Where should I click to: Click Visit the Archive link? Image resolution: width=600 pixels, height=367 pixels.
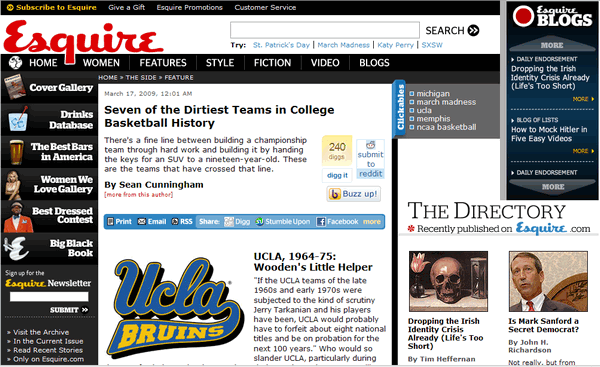[41, 332]
